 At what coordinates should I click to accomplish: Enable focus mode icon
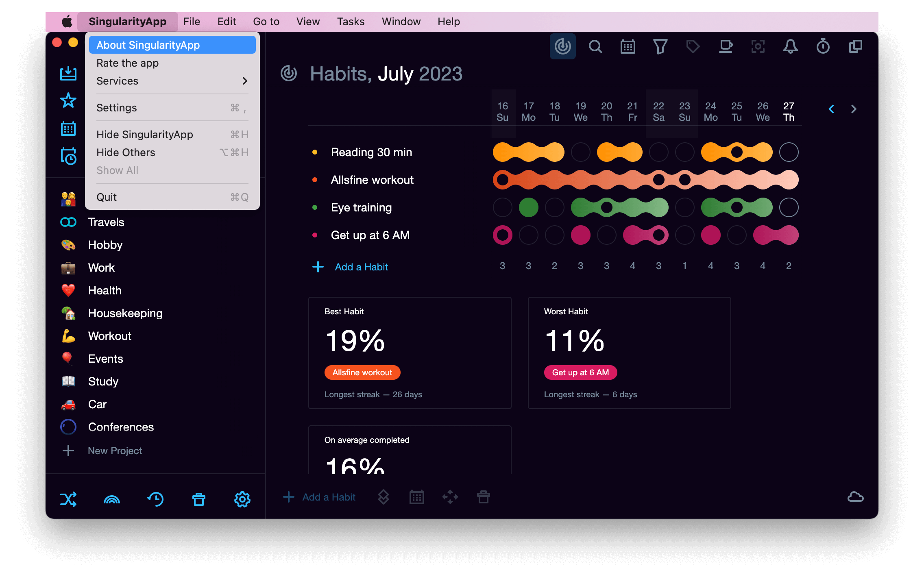click(758, 47)
